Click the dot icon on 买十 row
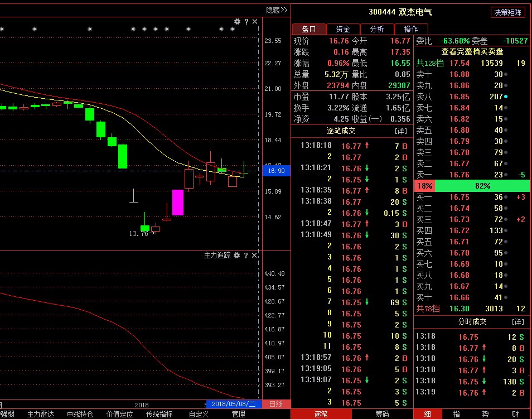Viewport: 532px width, 419px height. (506, 298)
